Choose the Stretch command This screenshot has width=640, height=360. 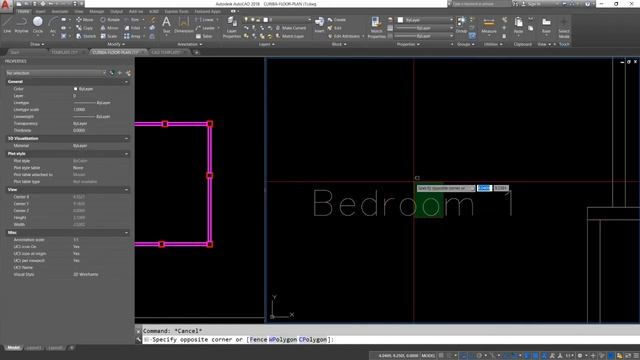(x=86, y=36)
